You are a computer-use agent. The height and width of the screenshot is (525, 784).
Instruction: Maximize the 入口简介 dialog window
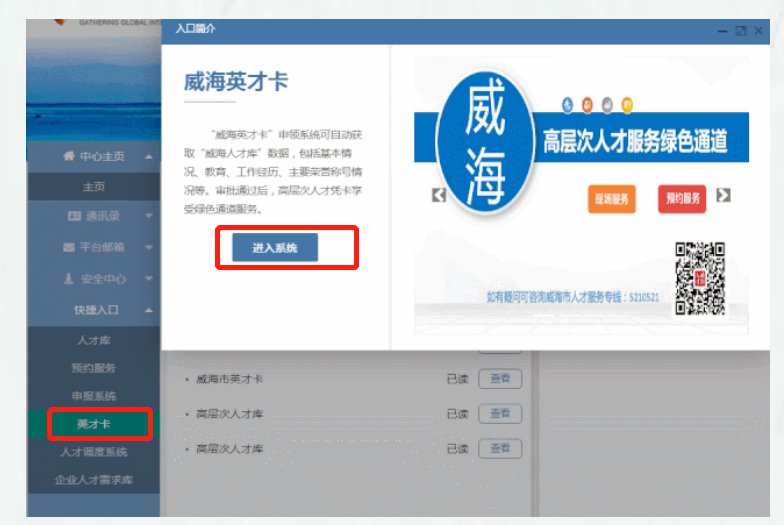741,32
